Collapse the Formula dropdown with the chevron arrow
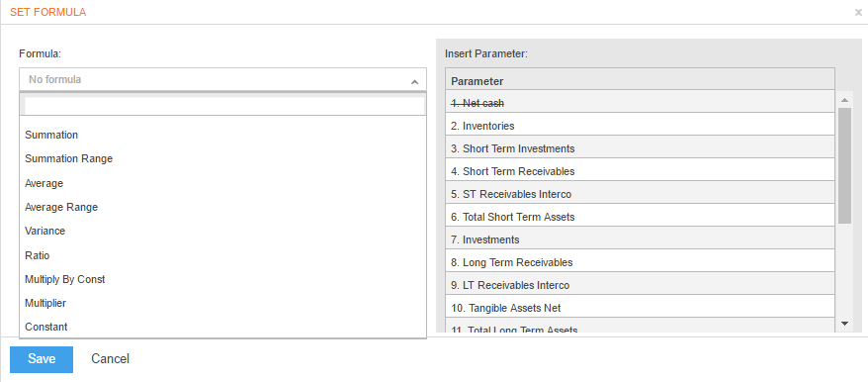868x382 pixels. (414, 81)
